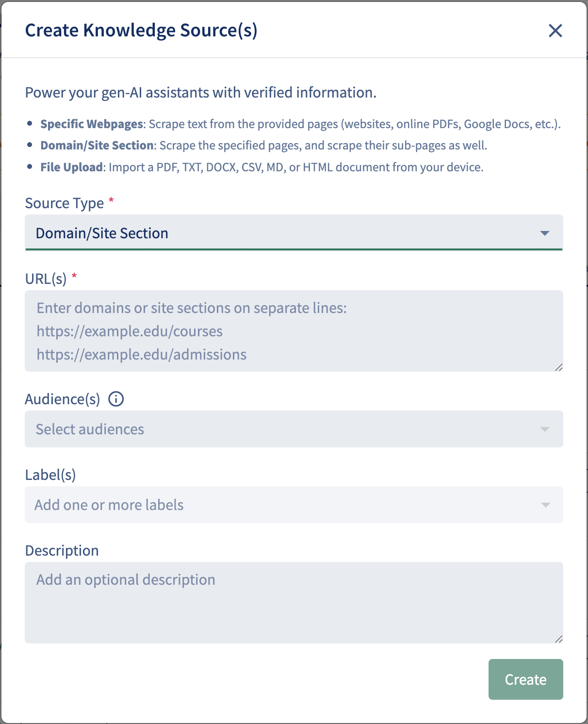Click the File Upload bold term

click(71, 167)
